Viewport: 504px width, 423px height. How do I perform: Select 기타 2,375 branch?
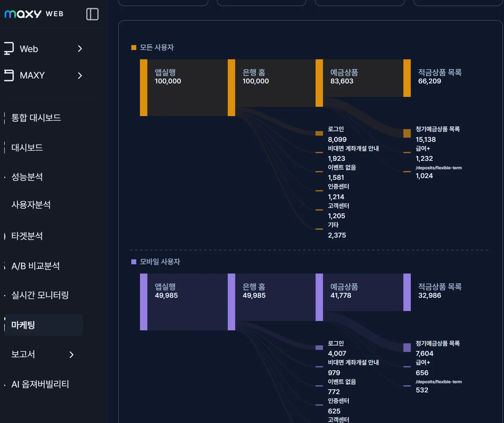[x=319, y=229]
